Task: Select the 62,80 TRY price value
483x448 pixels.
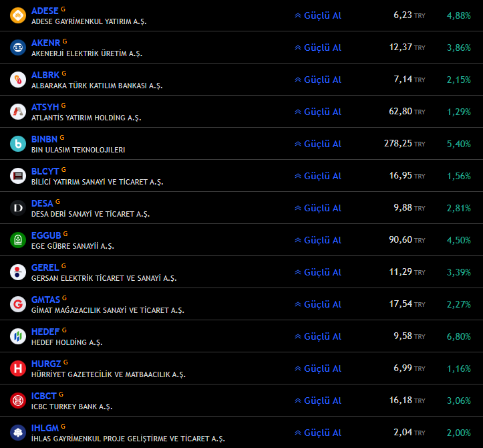Action: click(407, 111)
